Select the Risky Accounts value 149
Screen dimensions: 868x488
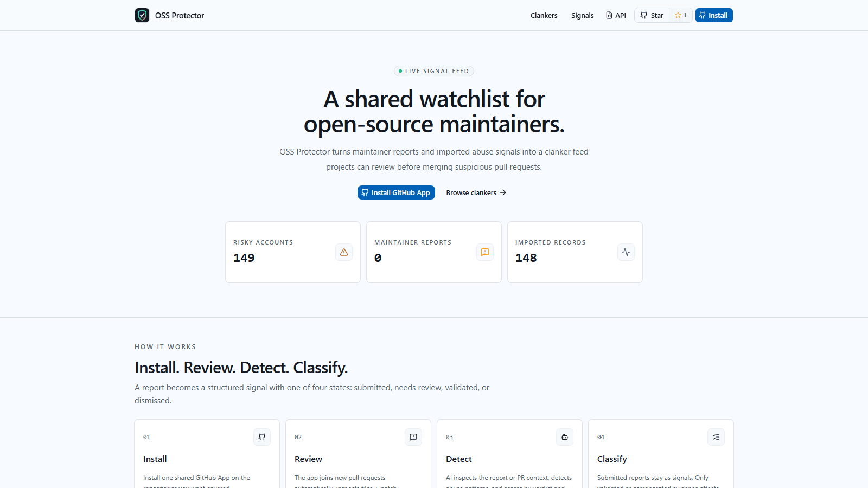point(244,258)
